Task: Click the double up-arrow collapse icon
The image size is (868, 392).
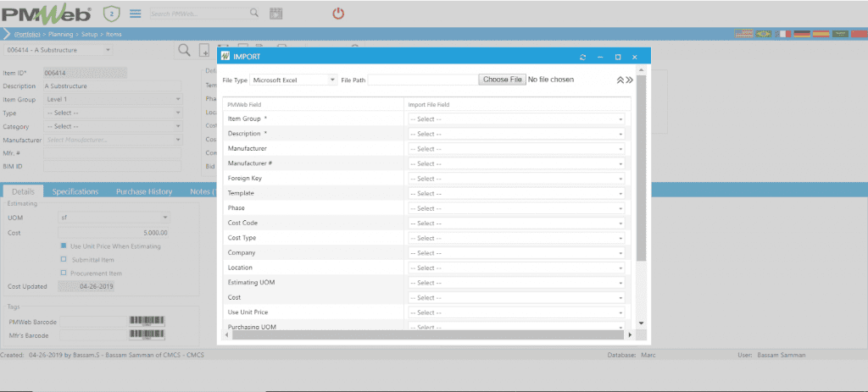Action: pos(620,80)
